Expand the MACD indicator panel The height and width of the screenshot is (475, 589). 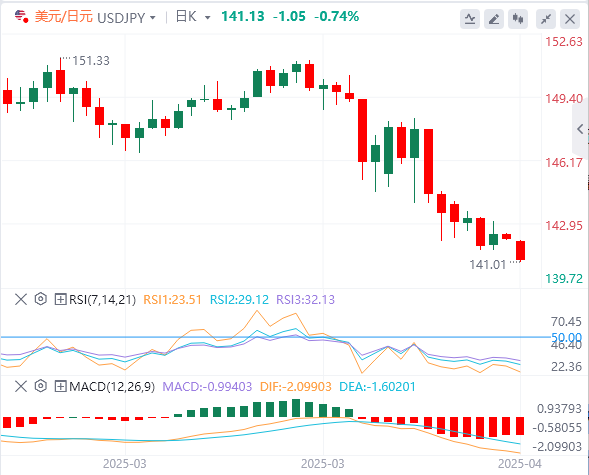[x=60, y=386]
